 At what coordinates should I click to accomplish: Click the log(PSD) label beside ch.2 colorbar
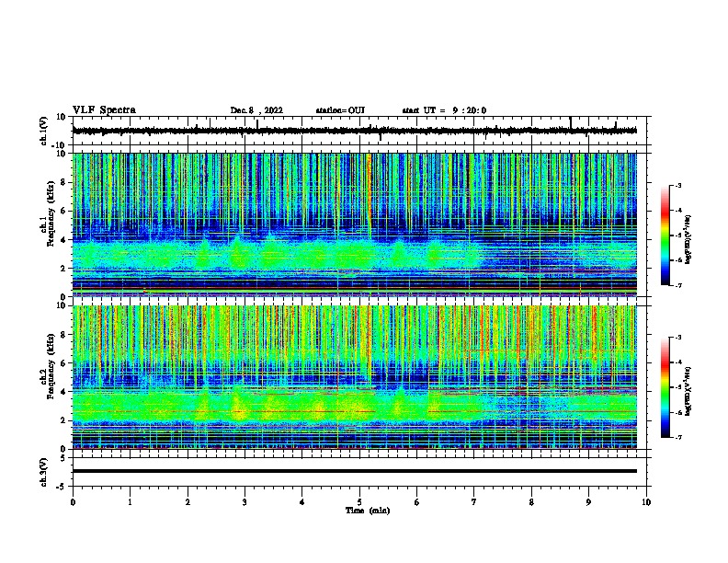tap(688, 391)
